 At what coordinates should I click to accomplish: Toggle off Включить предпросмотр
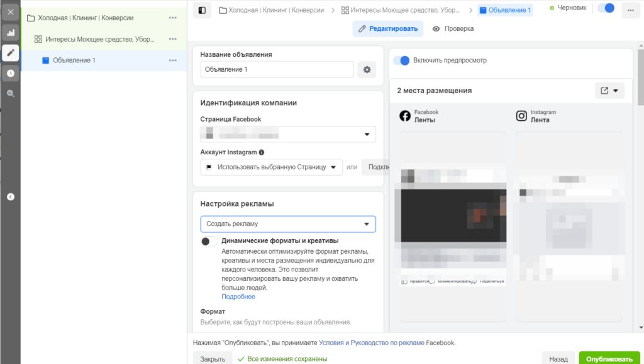402,59
